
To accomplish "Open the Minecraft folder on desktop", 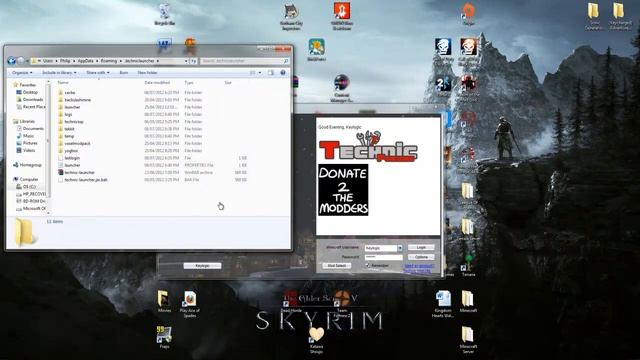I will [468, 301].
